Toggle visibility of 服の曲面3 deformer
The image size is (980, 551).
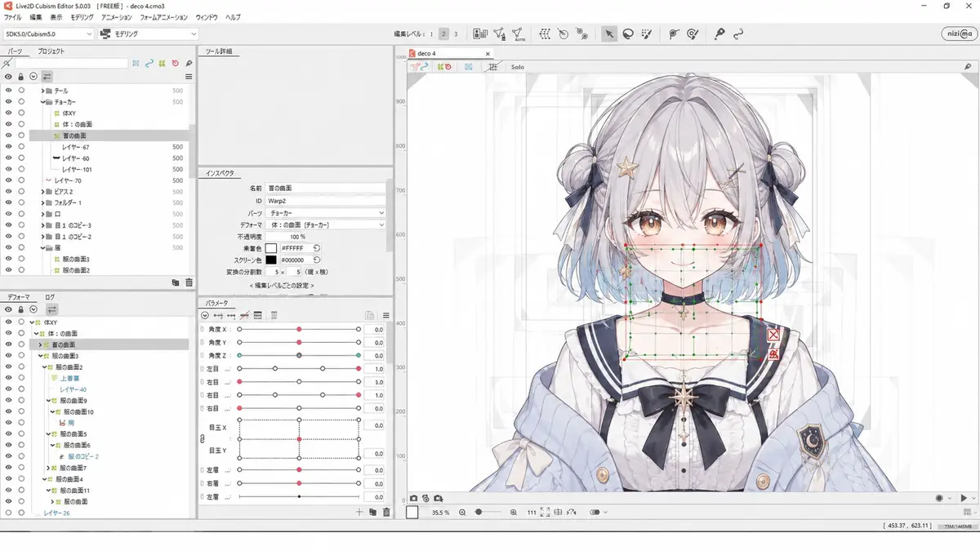click(x=8, y=356)
